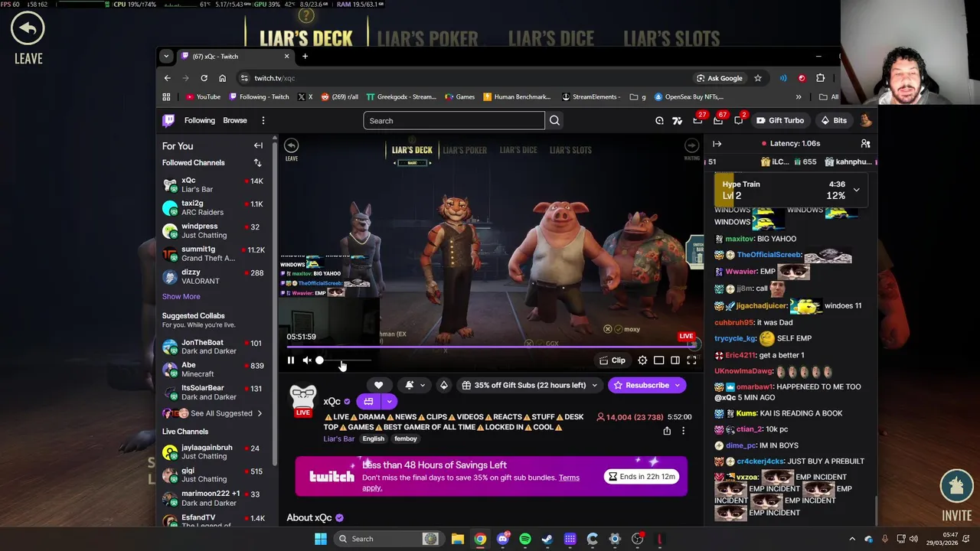Unmute the stream with the speaker icon
Screen dimensions: 980x551
click(307, 360)
